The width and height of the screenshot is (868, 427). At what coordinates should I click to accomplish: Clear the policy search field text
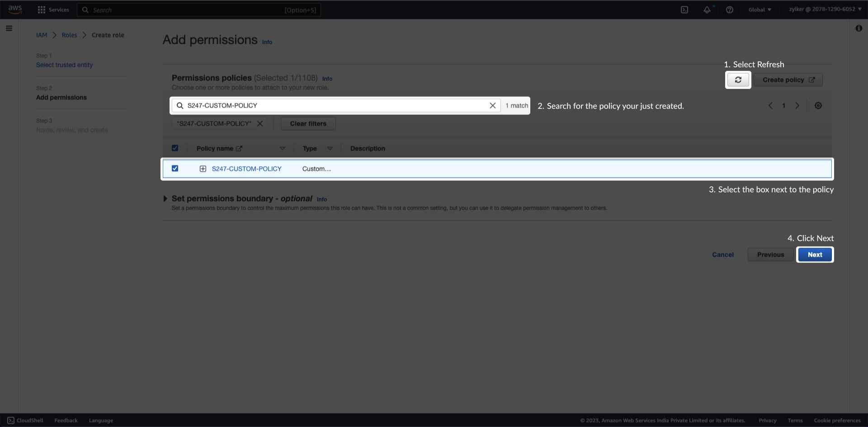pos(493,106)
